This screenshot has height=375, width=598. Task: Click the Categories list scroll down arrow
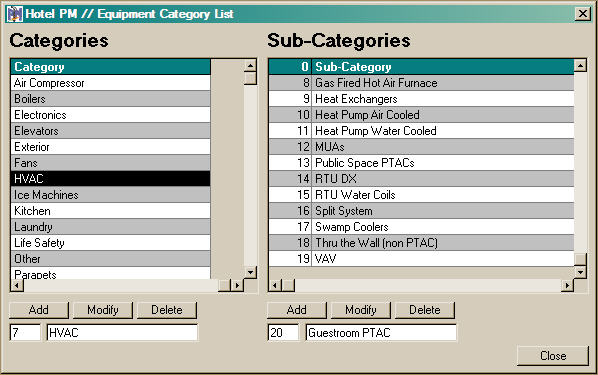pos(250,272)
